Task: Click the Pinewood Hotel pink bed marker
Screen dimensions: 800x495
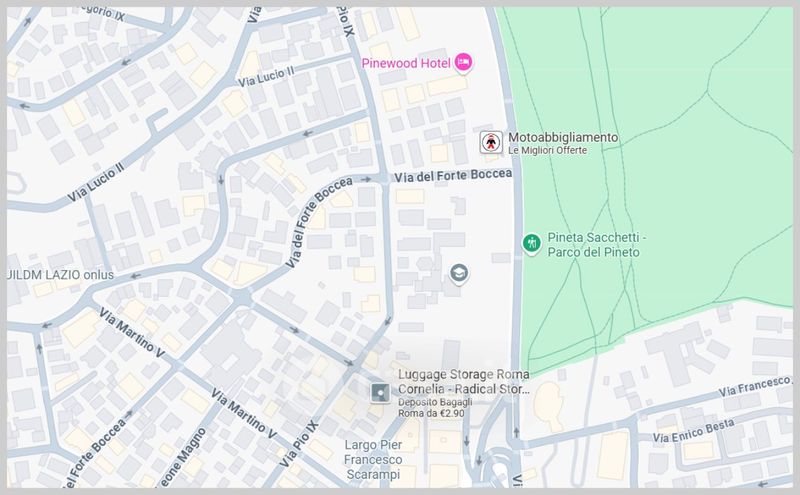Action: [x=463, y=63]
